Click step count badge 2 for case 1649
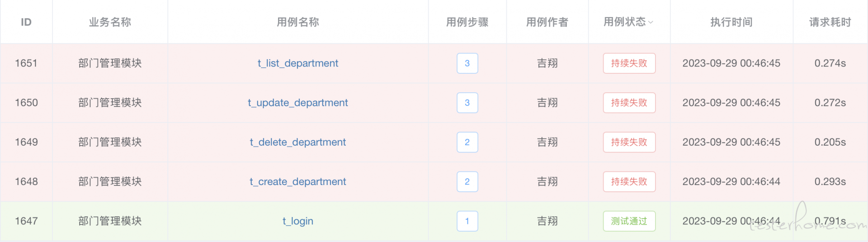 pos(467,142)
